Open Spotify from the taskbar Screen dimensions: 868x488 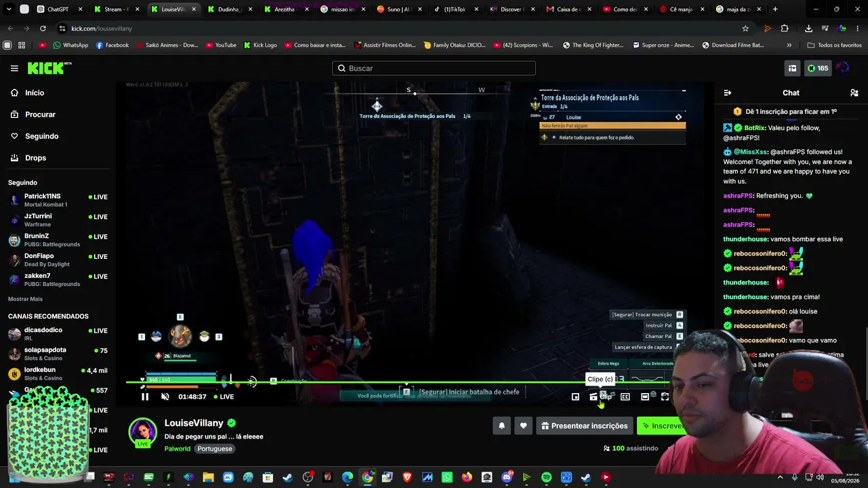tap(547, 477)
